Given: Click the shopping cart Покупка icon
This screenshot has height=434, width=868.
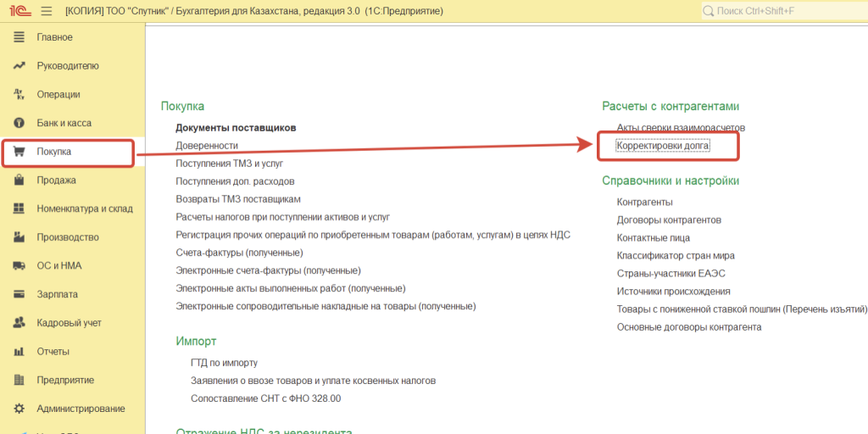Looking at the screenshot, I should click(x=19, y=152).
